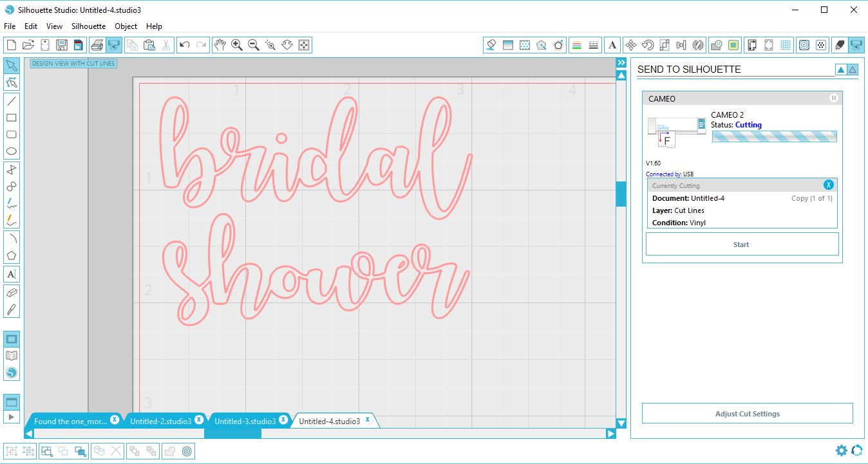Switch to the Untitled-2.studio3 tab
Viewport: 868px width, 464px height.
pos(160,421)
